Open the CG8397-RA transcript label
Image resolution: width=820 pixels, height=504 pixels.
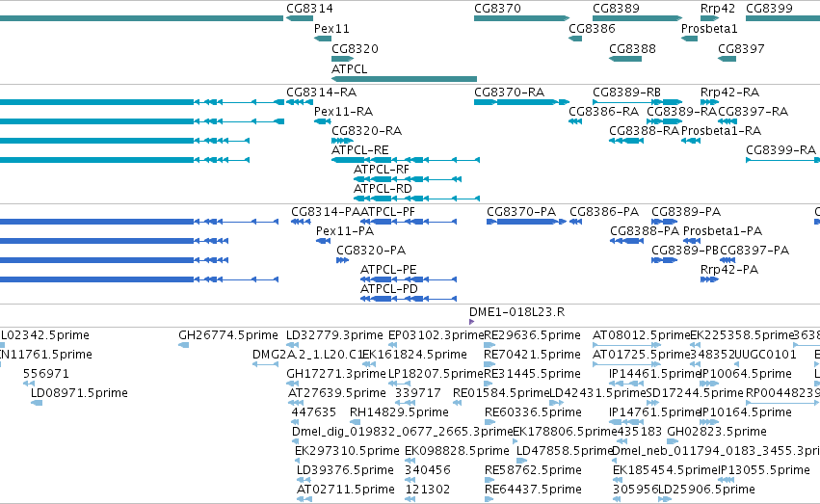point(754,112)
